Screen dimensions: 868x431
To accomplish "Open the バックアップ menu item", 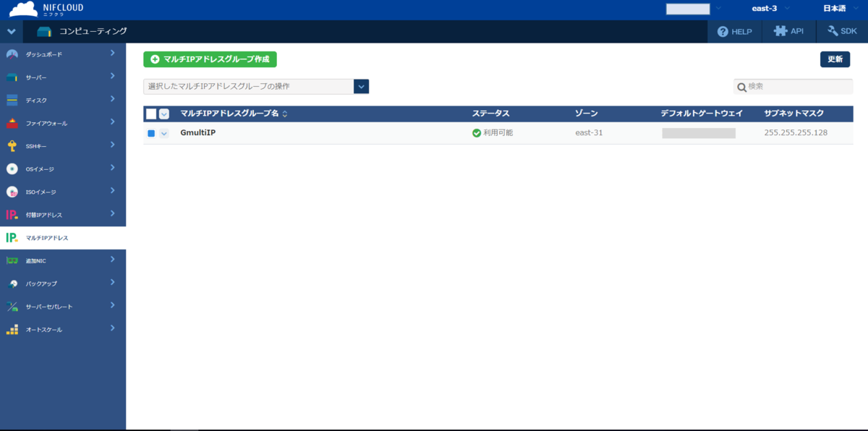I will pyautogui.click(x=63, y=283).
